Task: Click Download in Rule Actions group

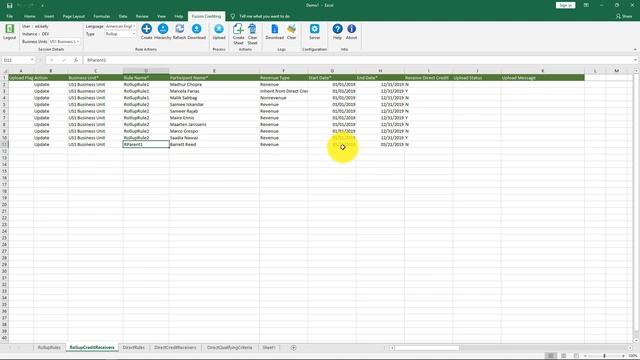Action: click(x=196, y=29)
